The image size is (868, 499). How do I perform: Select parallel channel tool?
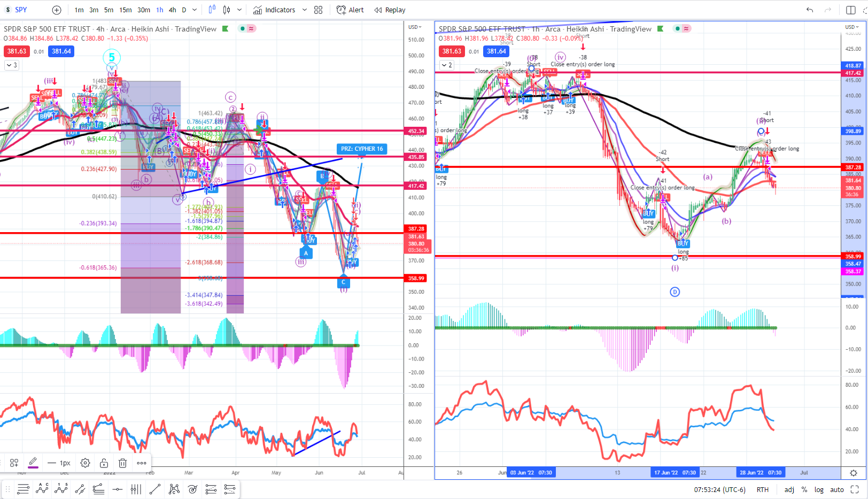click(80, 489)
